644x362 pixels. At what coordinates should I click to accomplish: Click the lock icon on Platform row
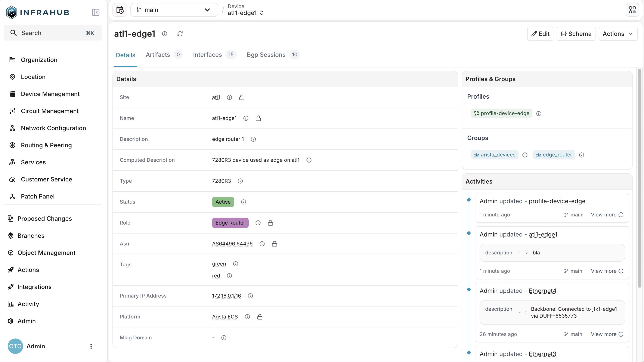pyautogui.click(x=260, y=317)
